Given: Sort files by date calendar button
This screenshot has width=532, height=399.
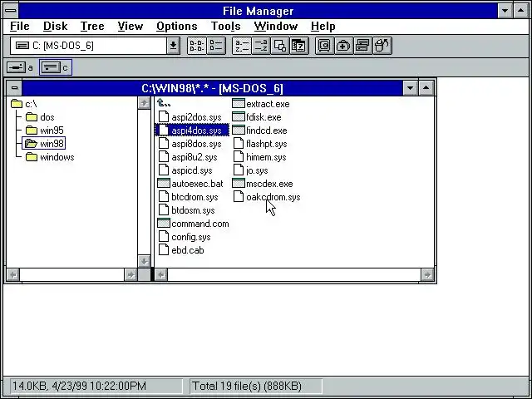Looking at the screenshot, I should (x=299, y=46).
